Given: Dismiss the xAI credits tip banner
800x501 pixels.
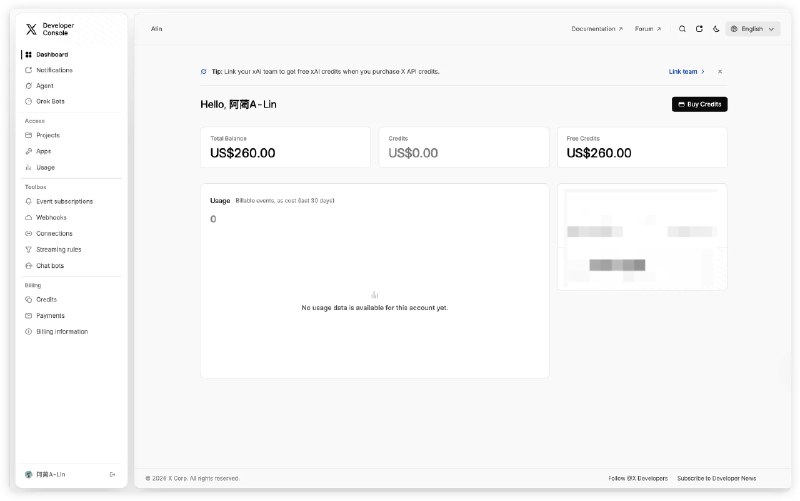Looking at the screenshot, I should (x=720, y=72).
